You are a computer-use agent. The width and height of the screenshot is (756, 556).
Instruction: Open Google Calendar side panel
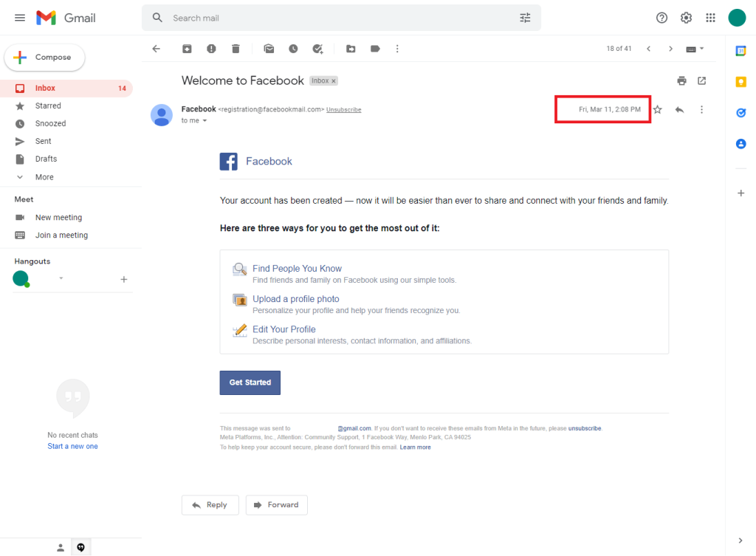(x=741, y=51)
